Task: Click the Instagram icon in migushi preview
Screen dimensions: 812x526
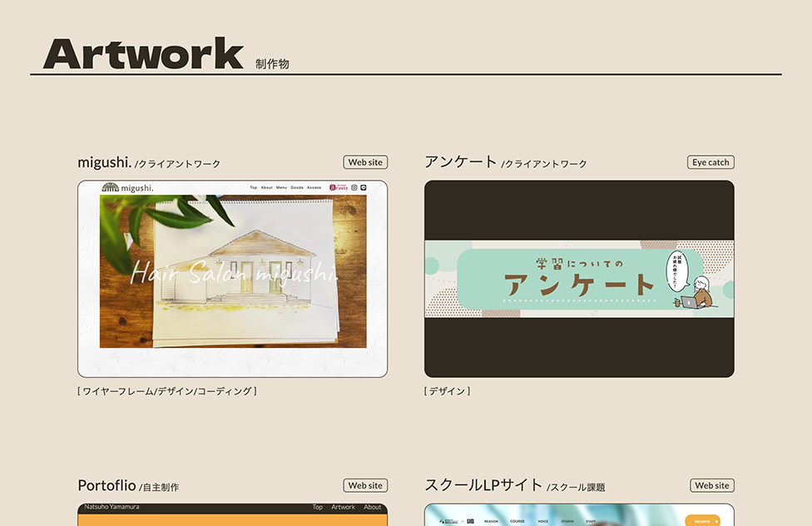Action: point(354,188)
